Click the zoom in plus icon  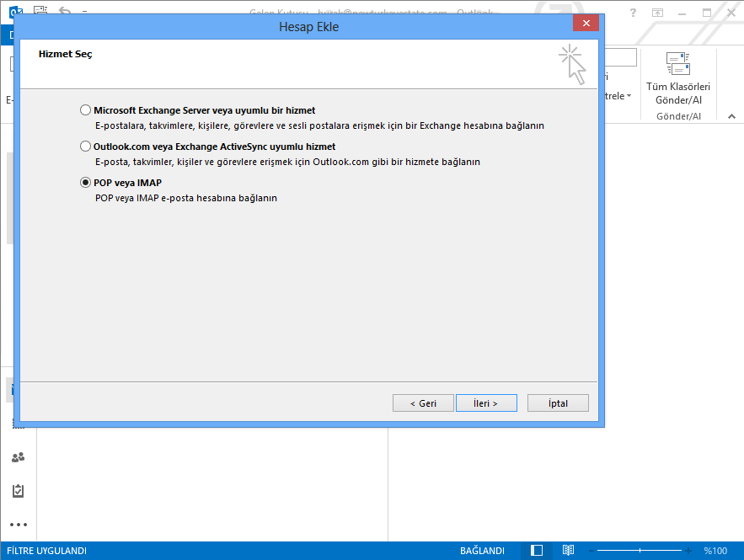[x=688, y=551]
